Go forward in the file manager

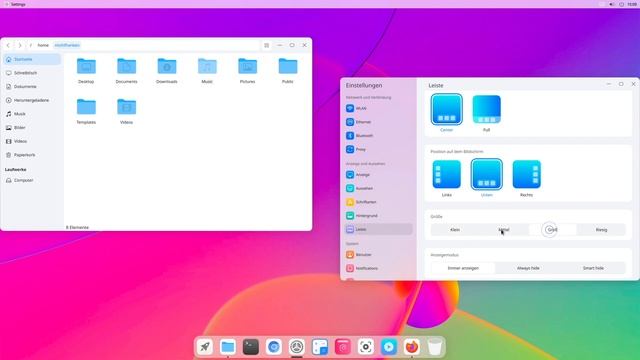(x=20, y=45)
